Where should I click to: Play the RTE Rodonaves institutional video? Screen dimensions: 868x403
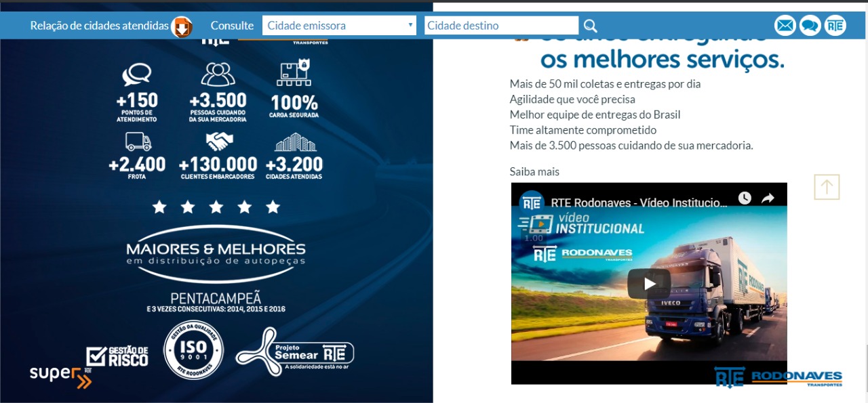[x=649, y=284]
